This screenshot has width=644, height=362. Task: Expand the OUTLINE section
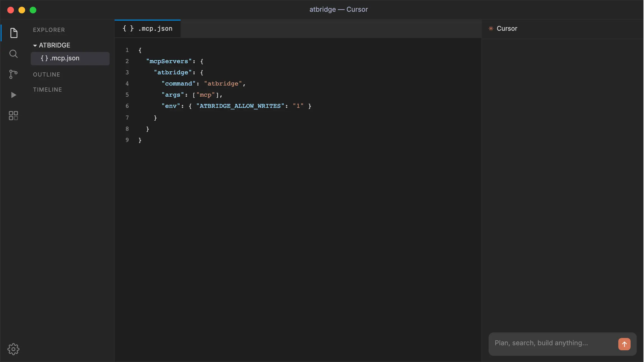pyautogui.click(x=46, y=75)
